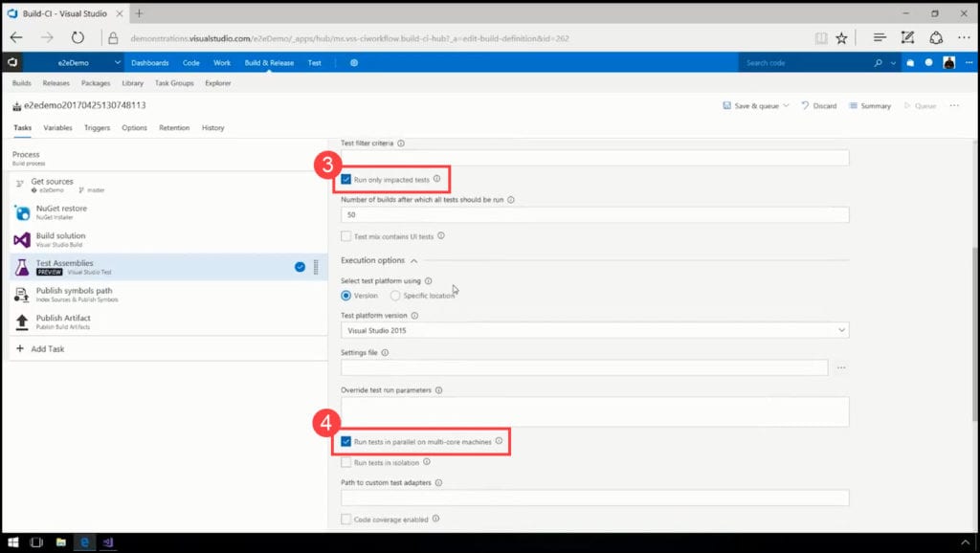This screenshot has width=980, height=553.
Task: Switch to the Triggers tab
Action: 97,127
